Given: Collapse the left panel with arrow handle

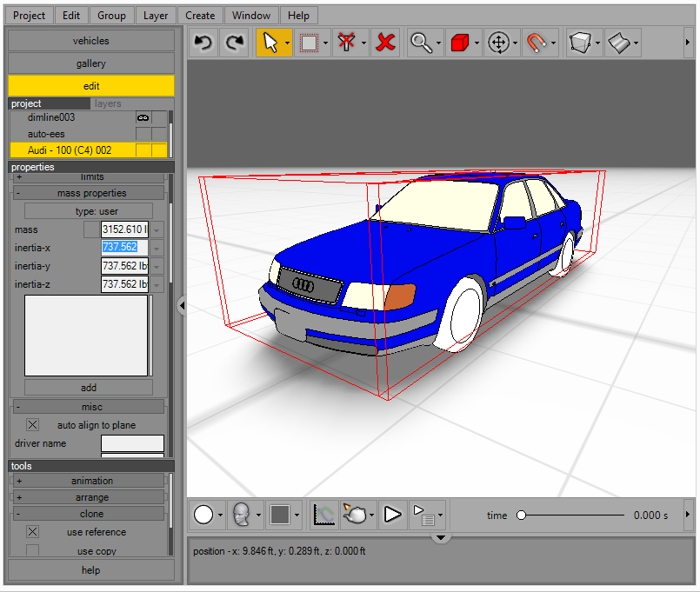Looking at the screenshot, I should (x=181, y=306).
